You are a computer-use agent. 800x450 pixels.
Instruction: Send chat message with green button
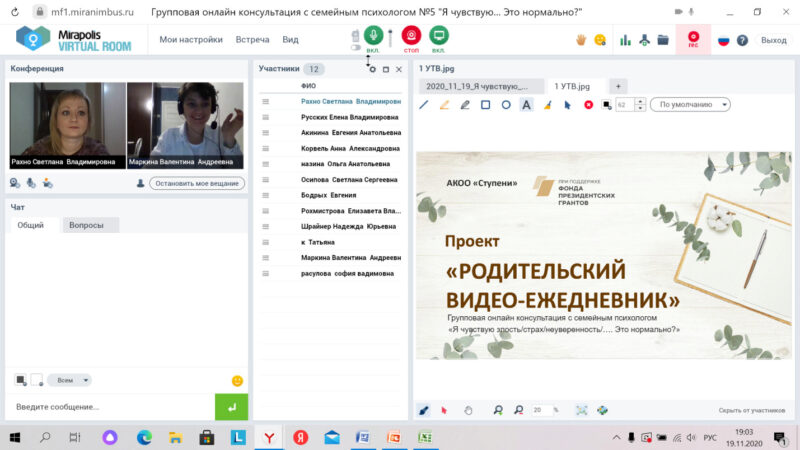click(x=232, y=407)
